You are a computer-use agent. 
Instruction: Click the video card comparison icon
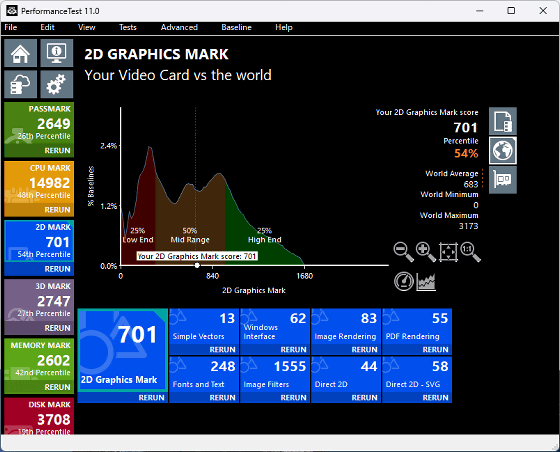[502, 180]
